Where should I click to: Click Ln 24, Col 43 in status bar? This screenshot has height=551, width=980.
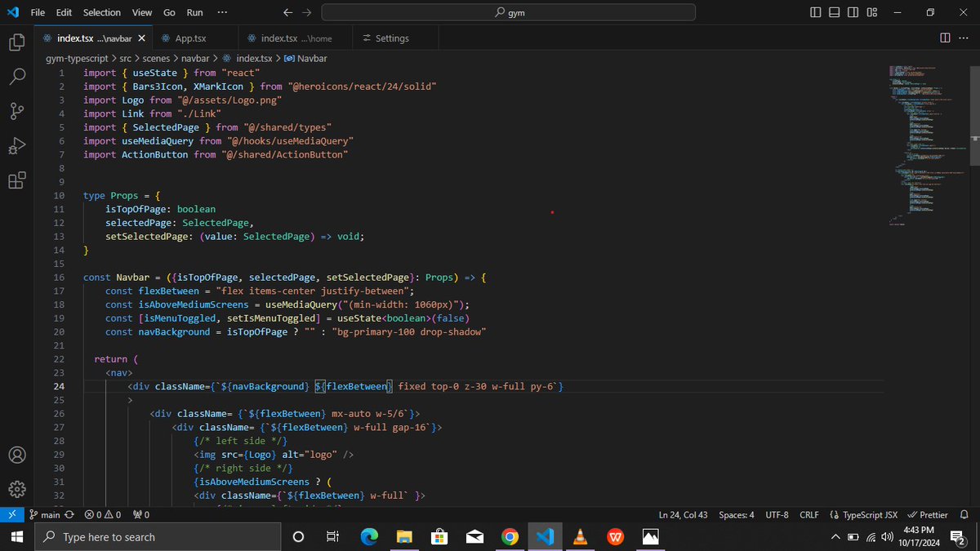[x=684, y=515]
